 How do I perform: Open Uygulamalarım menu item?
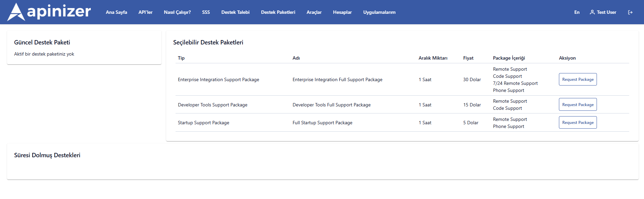[379, 12]
